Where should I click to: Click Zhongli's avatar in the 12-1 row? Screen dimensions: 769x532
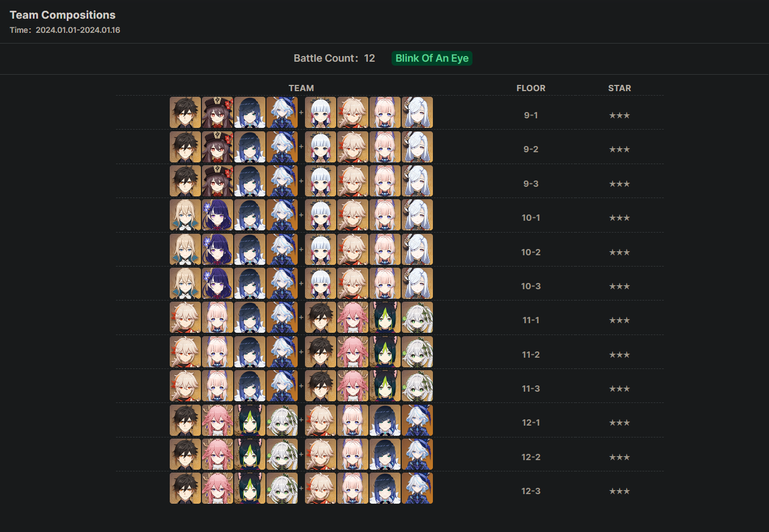click(x=185, y=420)
